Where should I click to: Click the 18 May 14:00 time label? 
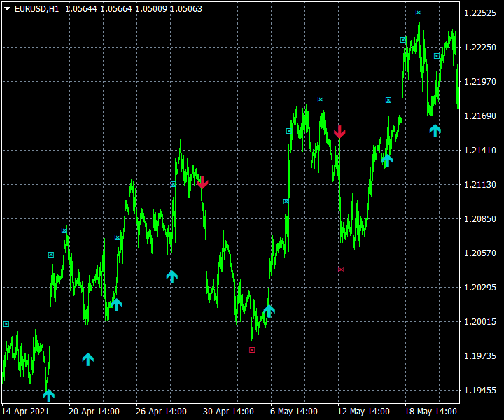(x=430, y=412)
